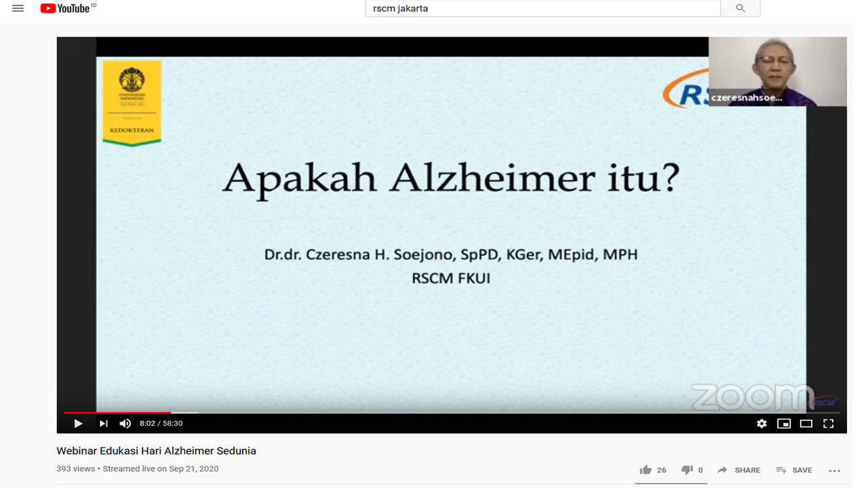Screen dimensions: 868x488
Task: Focus the search box containing 'rscm jakarta'
Action: tap(542, 9)
